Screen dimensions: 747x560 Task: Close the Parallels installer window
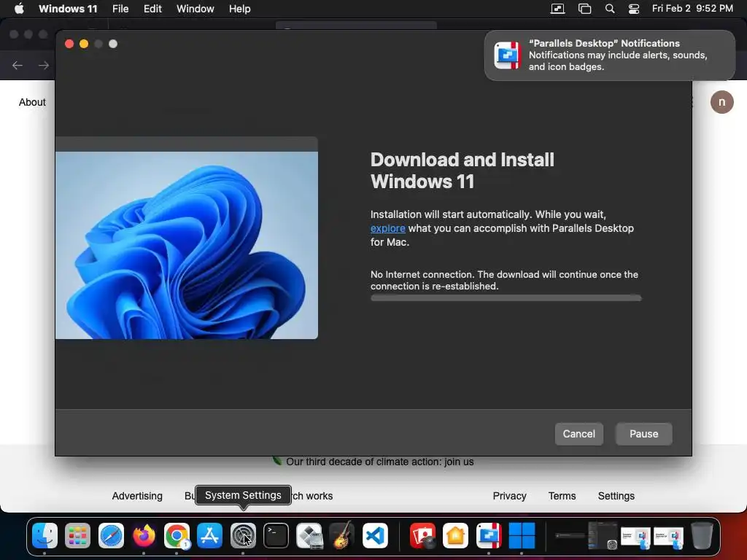tap(69, 44)
